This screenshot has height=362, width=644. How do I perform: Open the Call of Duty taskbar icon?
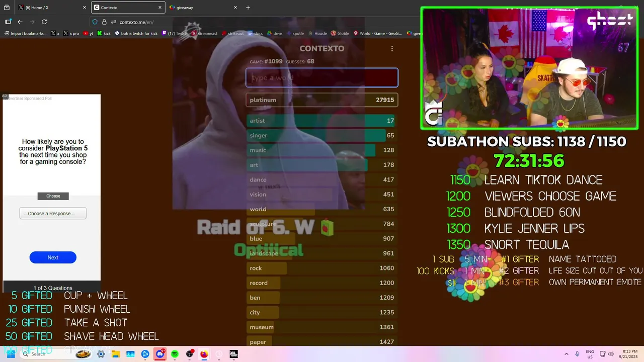[233, 354]
